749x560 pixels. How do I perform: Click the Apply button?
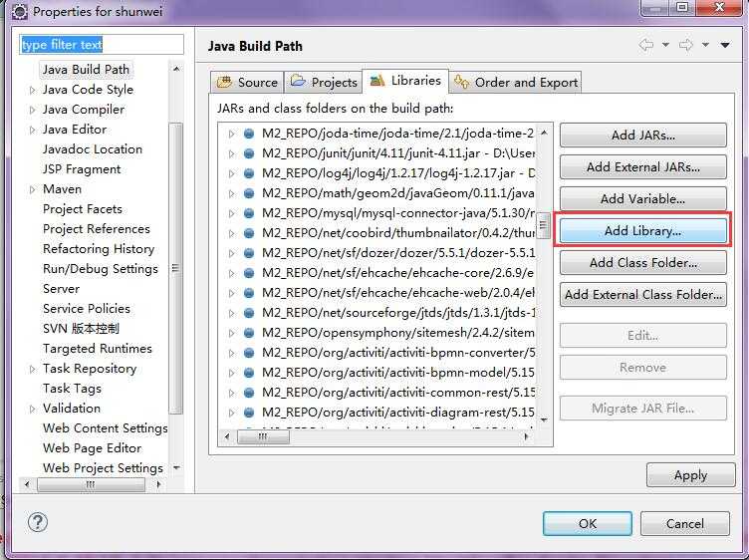pos(690,475)
